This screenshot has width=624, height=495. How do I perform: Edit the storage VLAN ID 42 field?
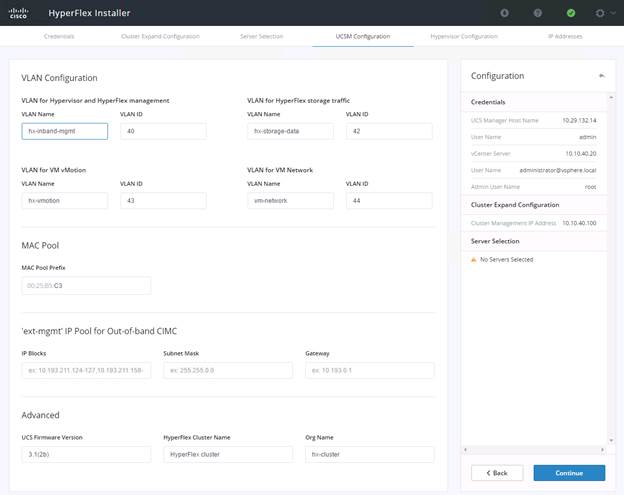389,131
